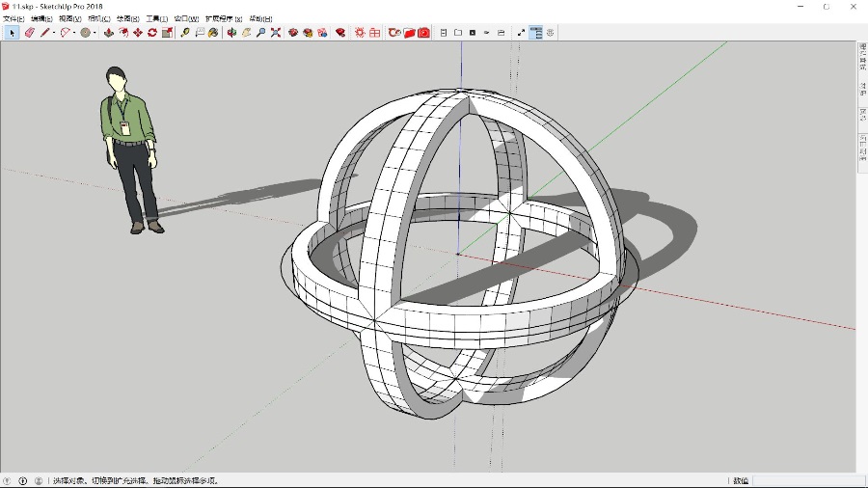Click the geo-location status bar icon
The width and height of the screenshot is (868, 488).
point(7,480)
